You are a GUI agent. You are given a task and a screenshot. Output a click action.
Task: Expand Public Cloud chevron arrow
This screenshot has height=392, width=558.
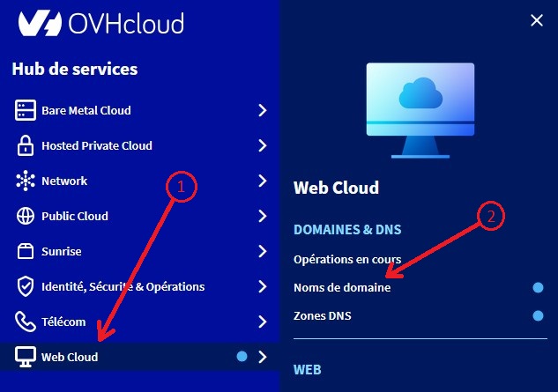coord(263,216)
